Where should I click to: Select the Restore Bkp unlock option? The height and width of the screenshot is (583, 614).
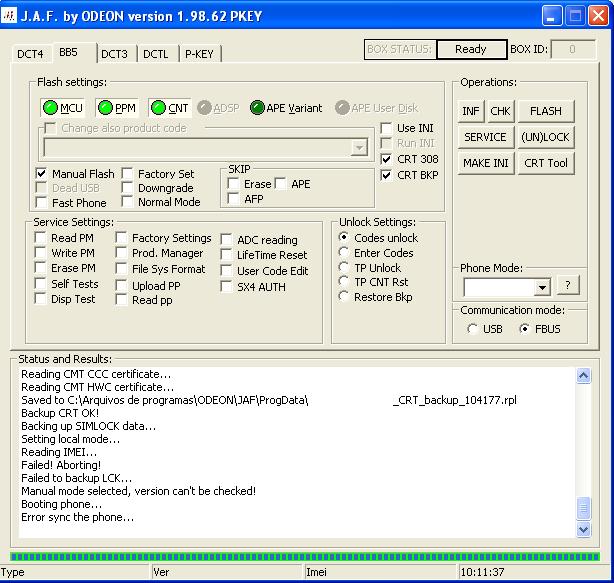click(345, 297)
